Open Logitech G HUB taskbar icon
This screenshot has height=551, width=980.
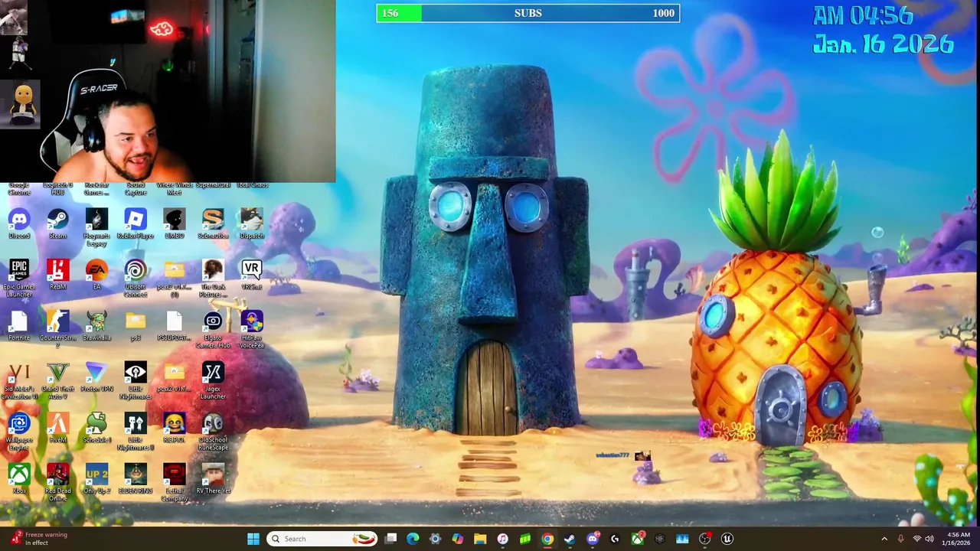click(x=615, y=539)
